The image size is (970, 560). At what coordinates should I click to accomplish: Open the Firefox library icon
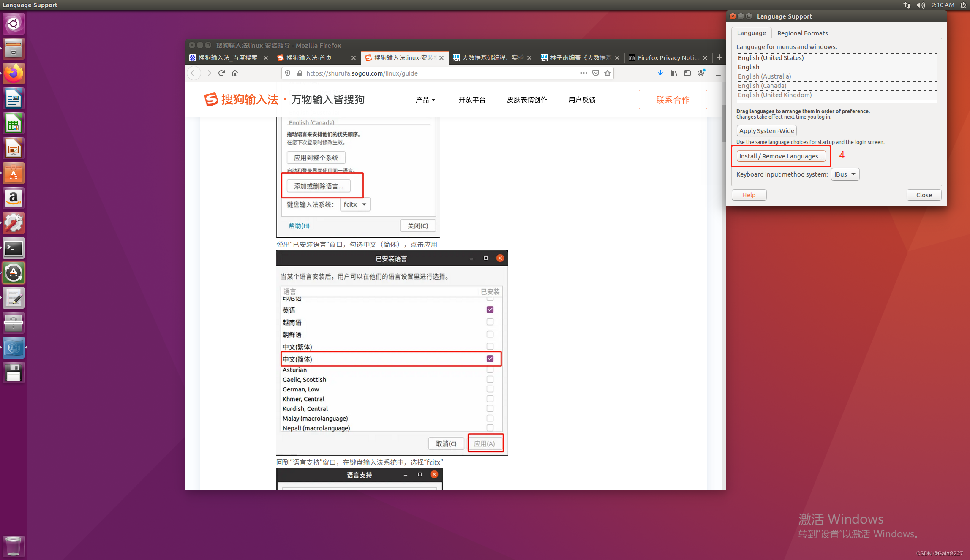(x=673, y=73)
